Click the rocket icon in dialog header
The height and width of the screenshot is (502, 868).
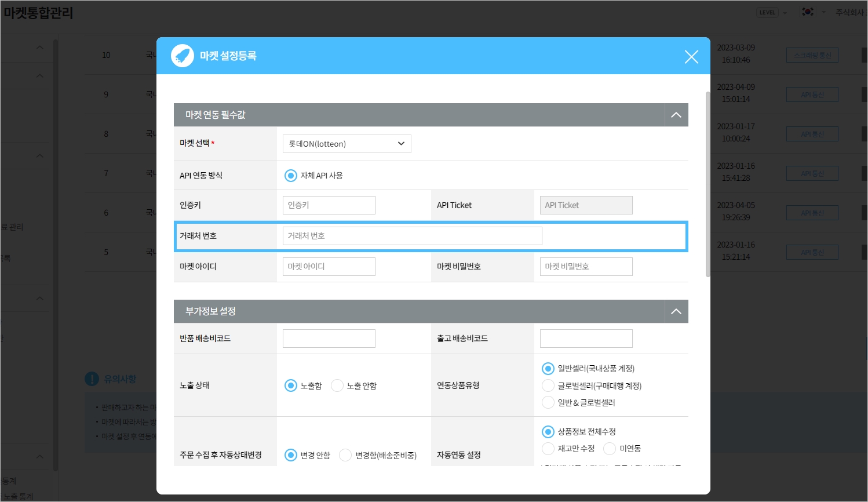tap(183, 56)
